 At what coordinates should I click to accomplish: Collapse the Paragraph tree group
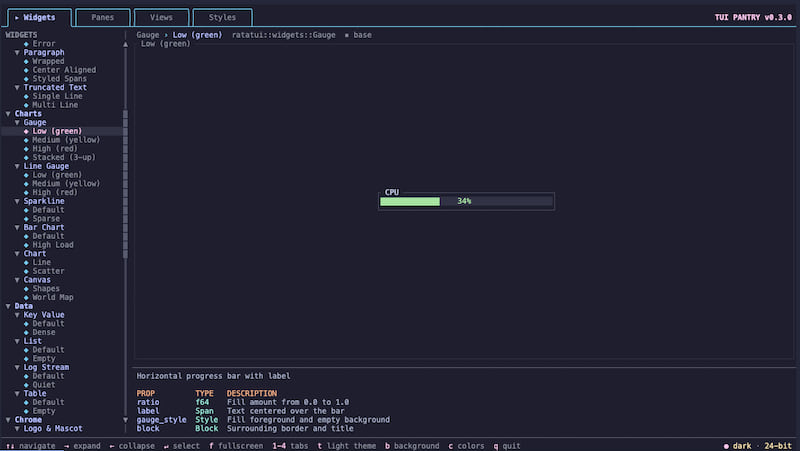click(x=17, y=53)
